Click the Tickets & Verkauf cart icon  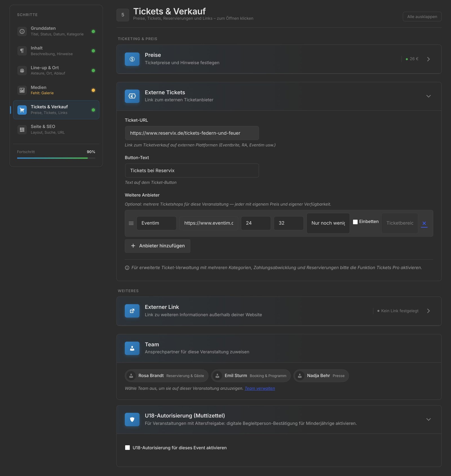(x=22, y=110)
